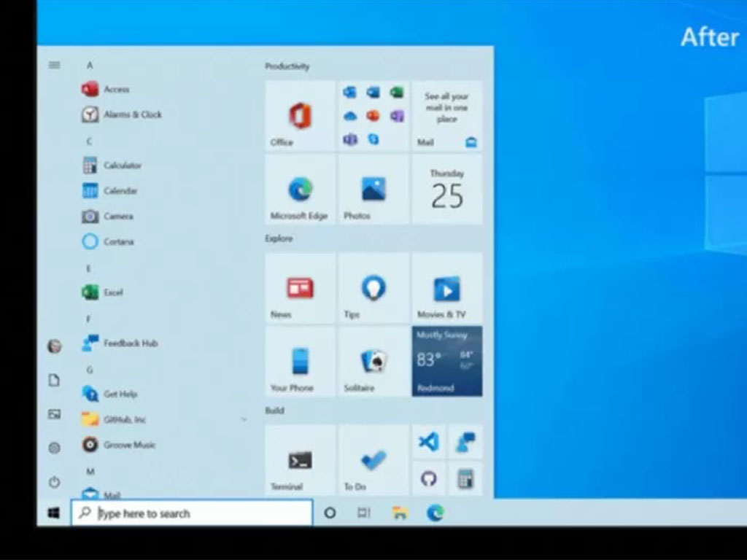Image resolution: width=747 pixels, height=560 pixels.
Task: Open File Explorer on the taskbar
Action: 400,513
